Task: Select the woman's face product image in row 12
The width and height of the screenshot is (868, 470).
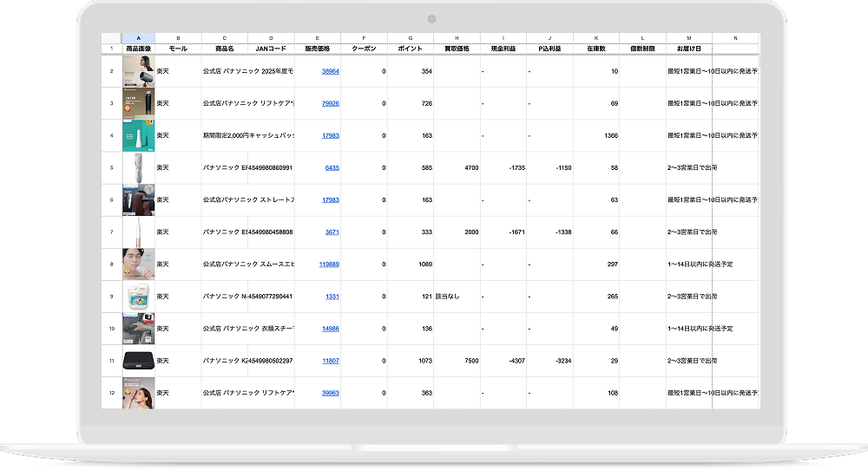Action: click(138, 393)
